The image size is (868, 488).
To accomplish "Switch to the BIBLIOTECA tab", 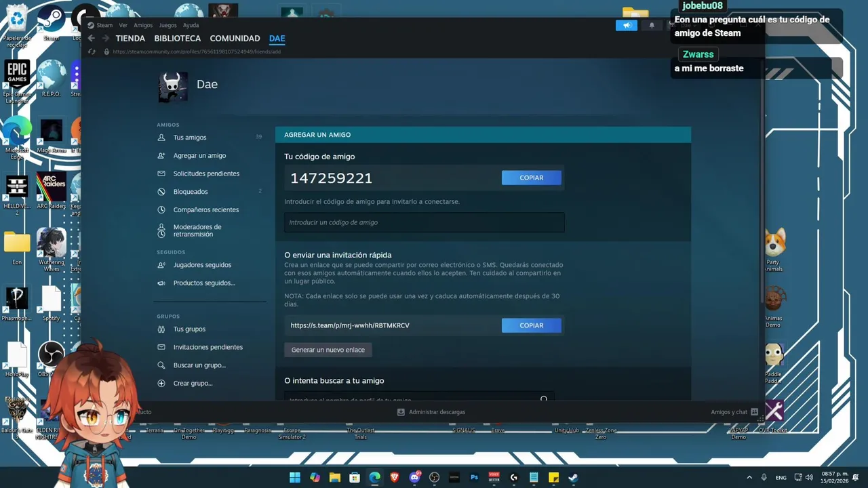I will tap(178, 39).
